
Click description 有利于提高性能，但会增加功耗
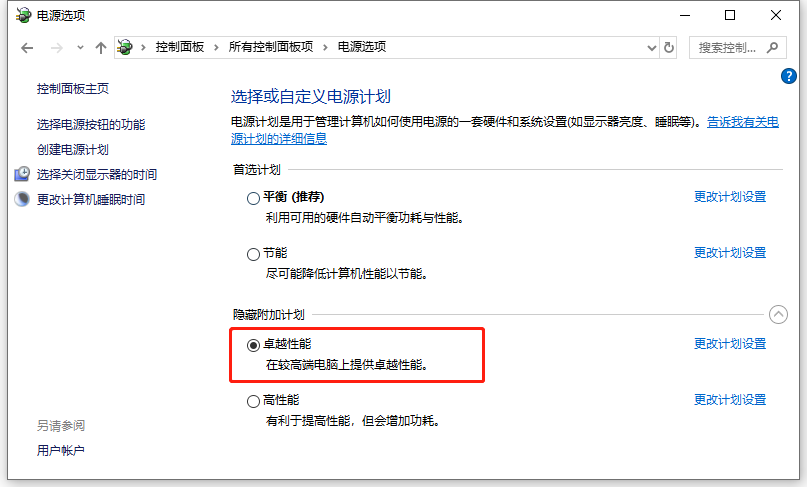pos(353,421)
